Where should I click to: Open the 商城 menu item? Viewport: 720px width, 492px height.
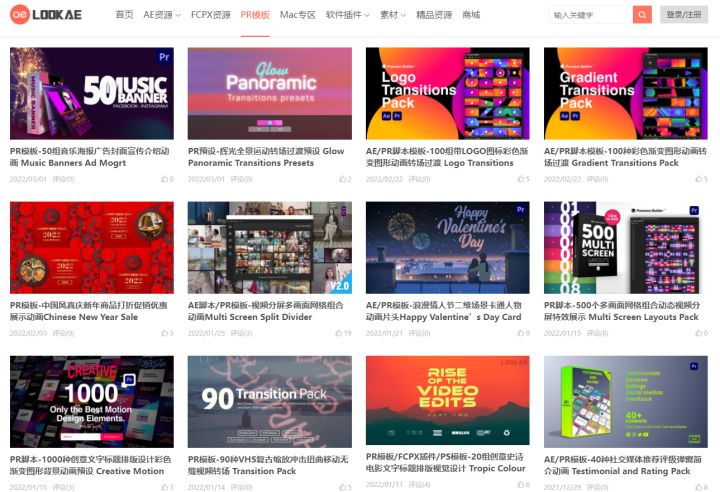pyautogui.click(x=471, y=15)
